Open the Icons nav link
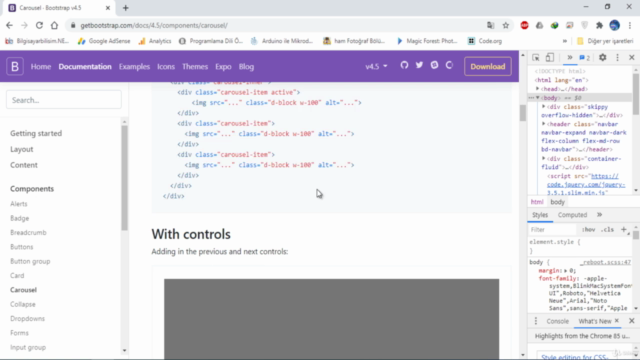This screenshot has height=360, width=640. pyautogui.click(x=166, y=67)
